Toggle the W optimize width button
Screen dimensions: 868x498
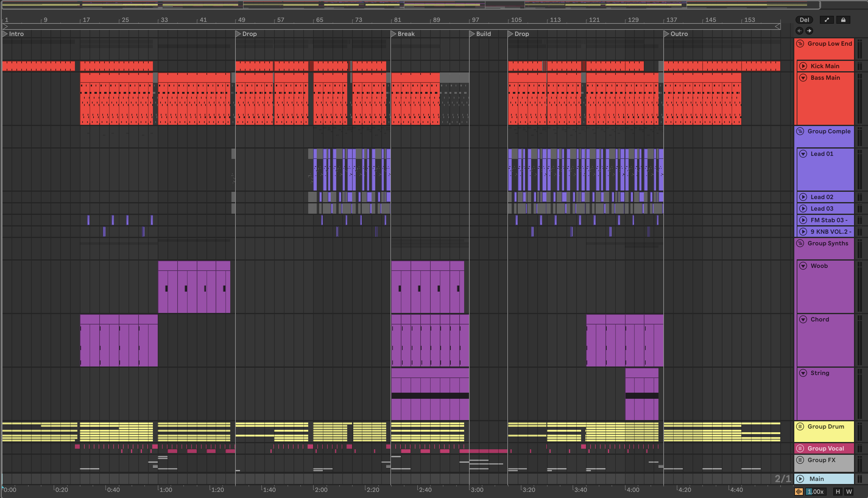[849, 492]
